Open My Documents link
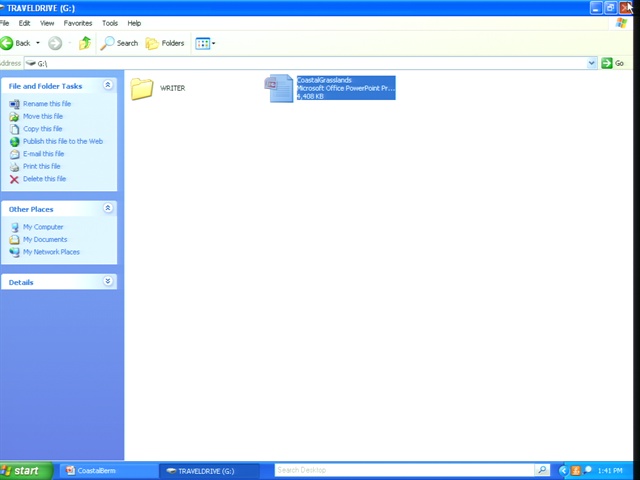Screen dimensions: 640x480 (45, 240)
